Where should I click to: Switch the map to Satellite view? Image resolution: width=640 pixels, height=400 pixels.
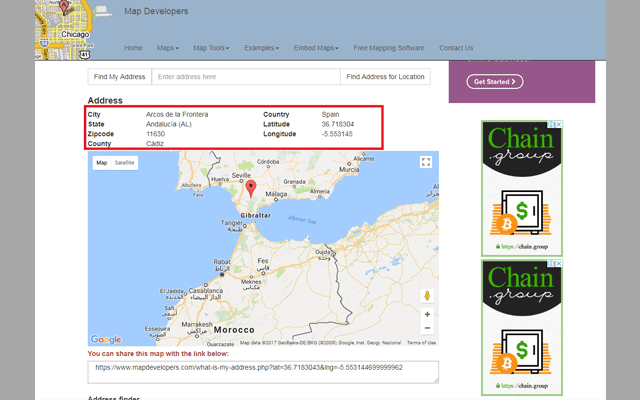(124, 162)
